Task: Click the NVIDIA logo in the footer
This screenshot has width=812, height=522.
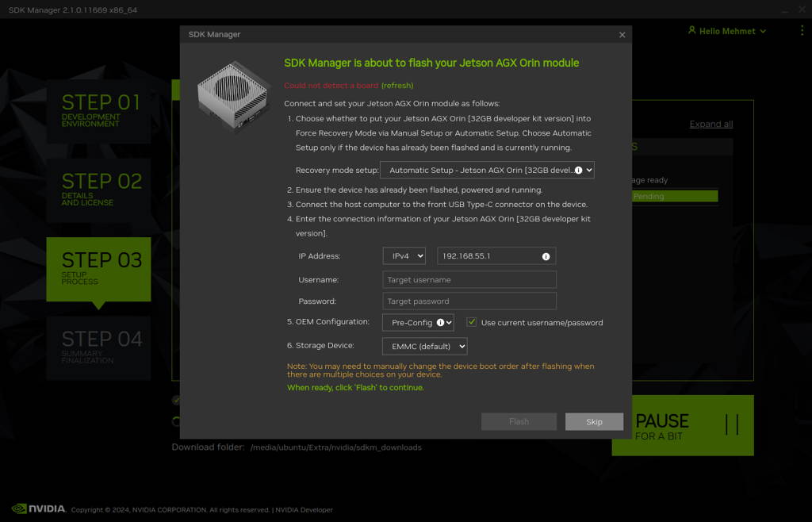Action: 39,509
